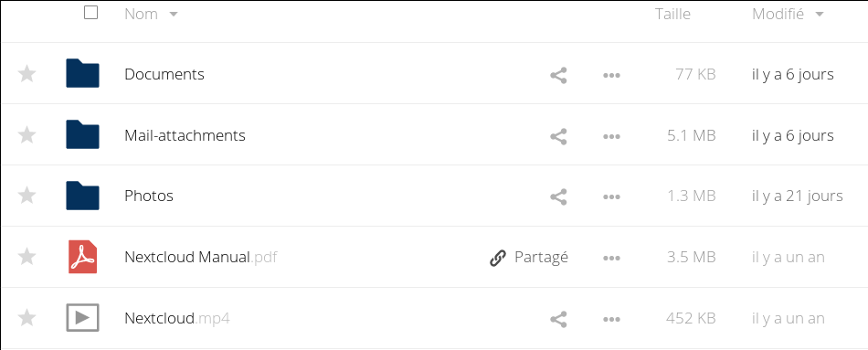Open the three-dot menu for Nextcloud.mp4
Viewport: 868px width, 350px height.
pos(611,319)
